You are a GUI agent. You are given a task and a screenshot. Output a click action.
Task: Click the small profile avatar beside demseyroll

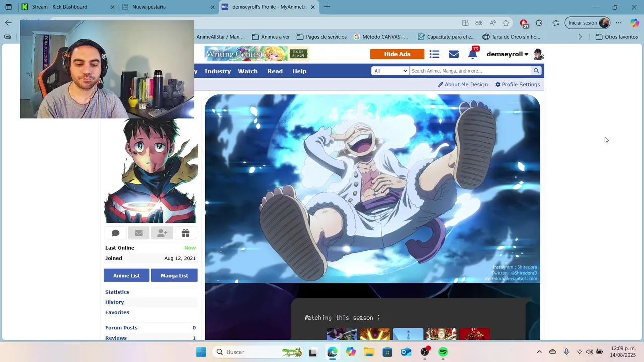[x=538, y=54]
